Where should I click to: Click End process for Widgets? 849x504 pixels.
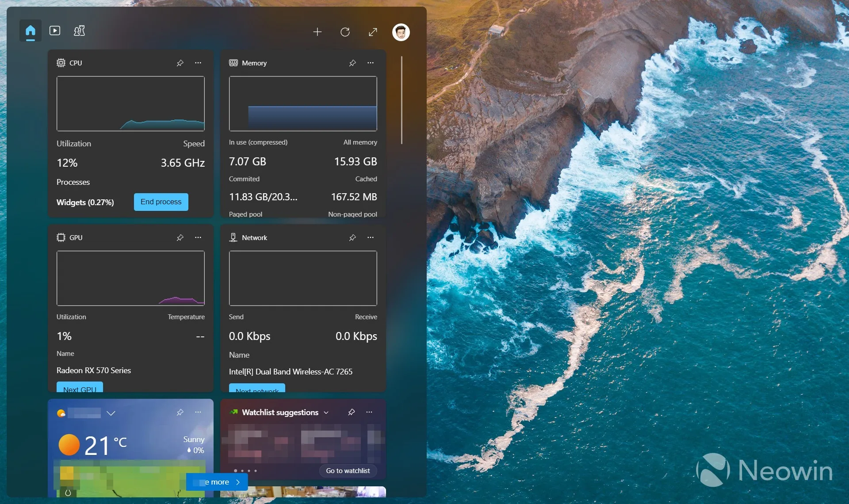click(x=160, y=201)
